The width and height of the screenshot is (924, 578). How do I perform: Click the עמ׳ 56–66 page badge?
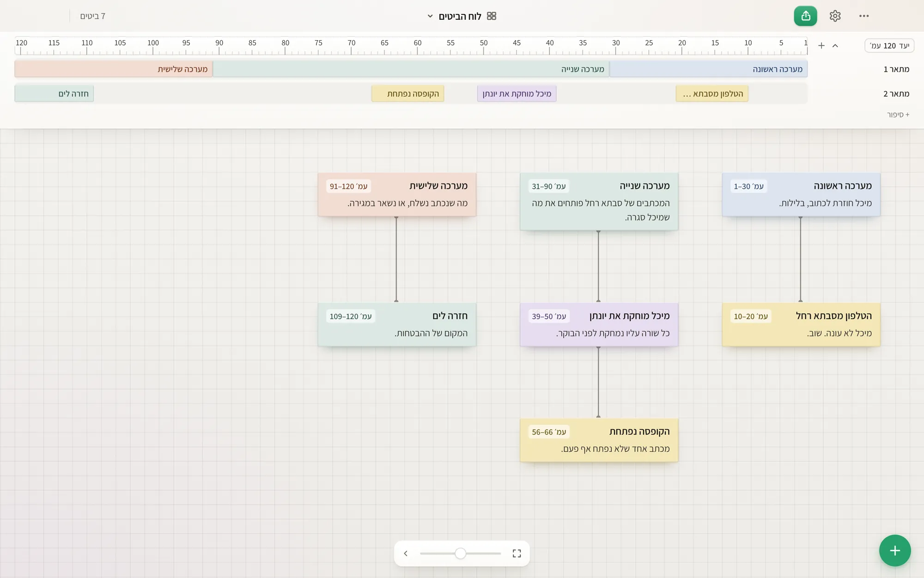[549, 432]
